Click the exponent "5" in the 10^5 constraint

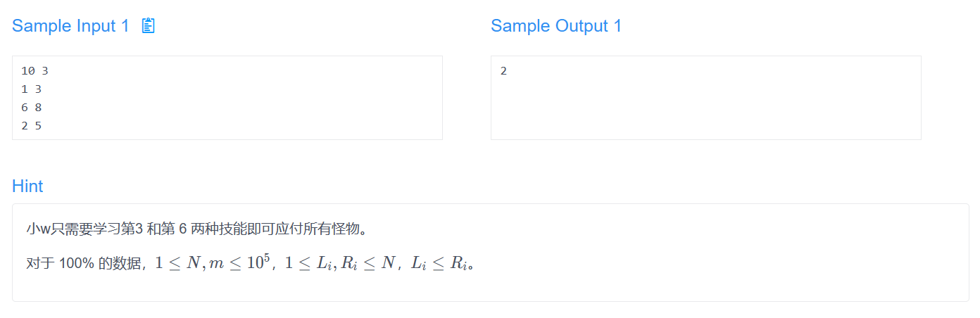(x=267, y=257)
